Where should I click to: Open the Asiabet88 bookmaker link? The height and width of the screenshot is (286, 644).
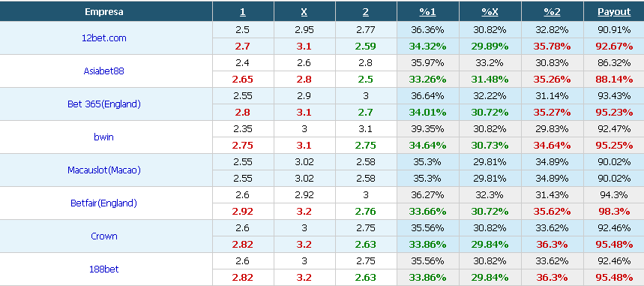(104, 71)
